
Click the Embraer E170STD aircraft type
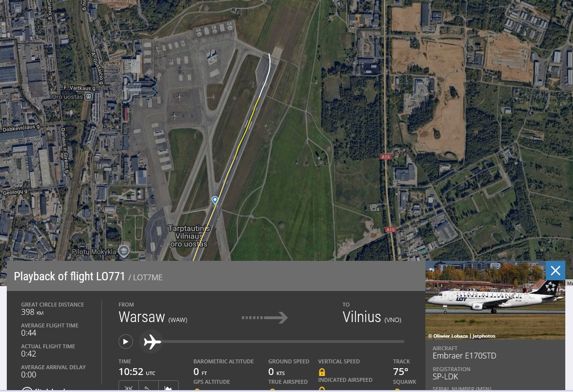click(x=464, y=356)
